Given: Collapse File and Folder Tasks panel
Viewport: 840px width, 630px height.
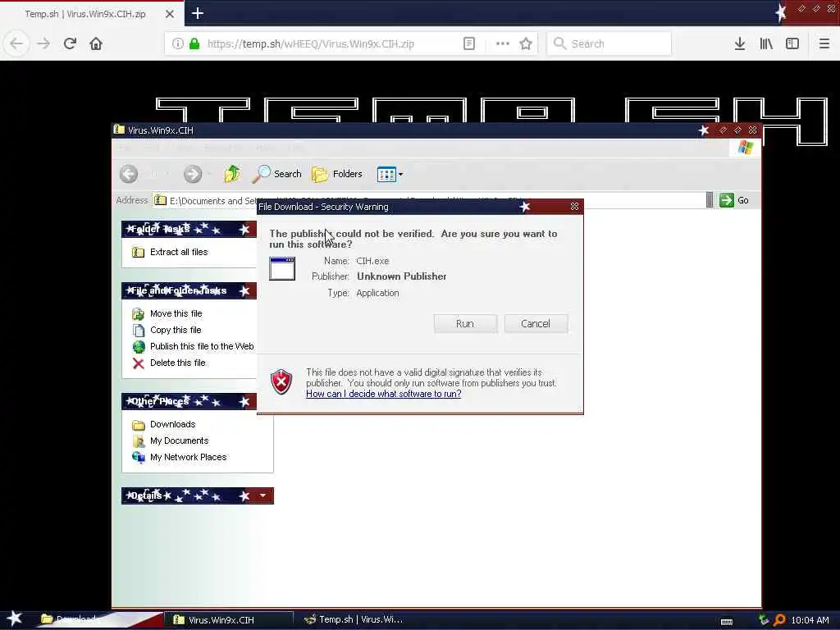Looking at the screenshot, I should tap(244, 291).
